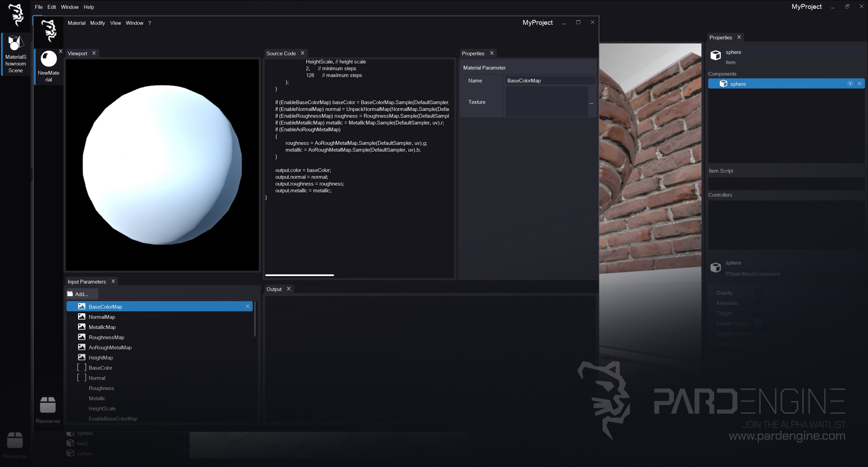Viewport: 868px width, 467px height.
Task: Click the NormalMap texture icon
Action: point(82,316)
